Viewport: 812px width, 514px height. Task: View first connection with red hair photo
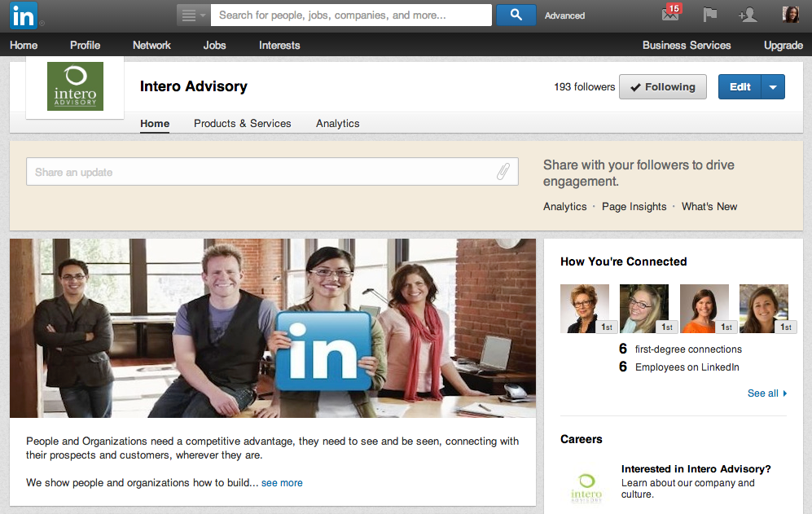585,308
